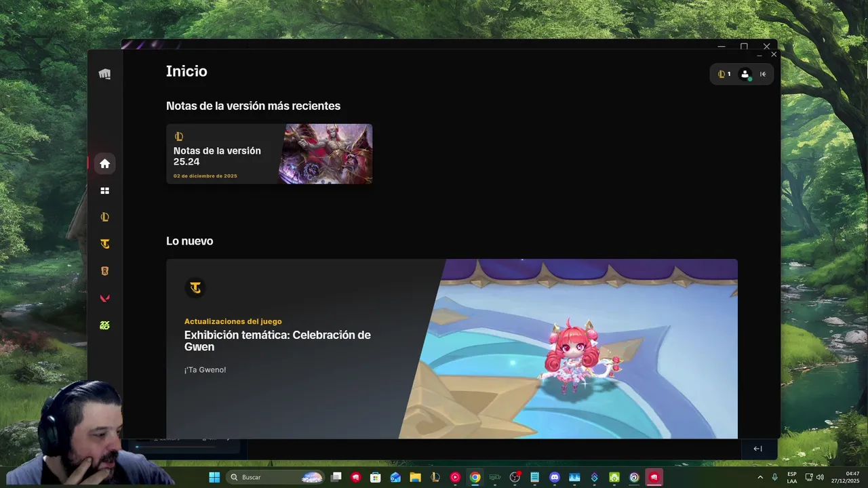Open Microsoft Store from the taskbar

pyautogui.click(x=376, y=477)
